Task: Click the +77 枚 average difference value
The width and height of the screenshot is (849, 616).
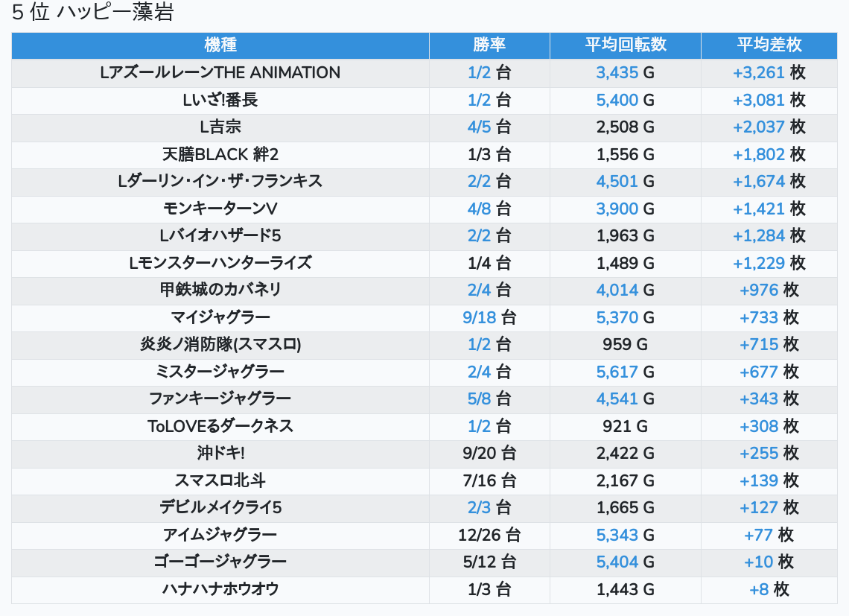Action: pyautogui.click(x=769, y=536)
